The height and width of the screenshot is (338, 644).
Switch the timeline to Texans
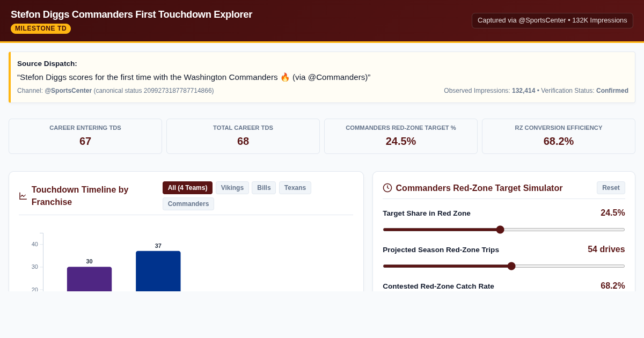tap(295, 188)
